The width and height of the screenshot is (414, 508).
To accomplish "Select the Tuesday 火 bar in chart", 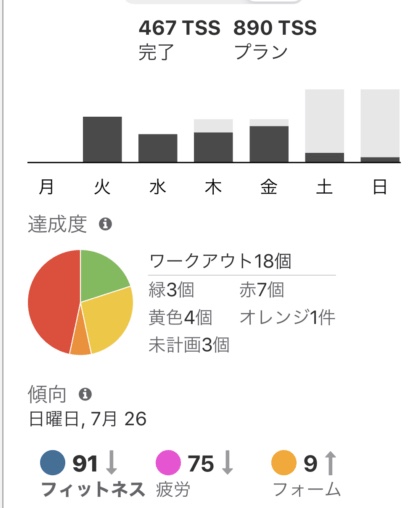I will point(102,139).
